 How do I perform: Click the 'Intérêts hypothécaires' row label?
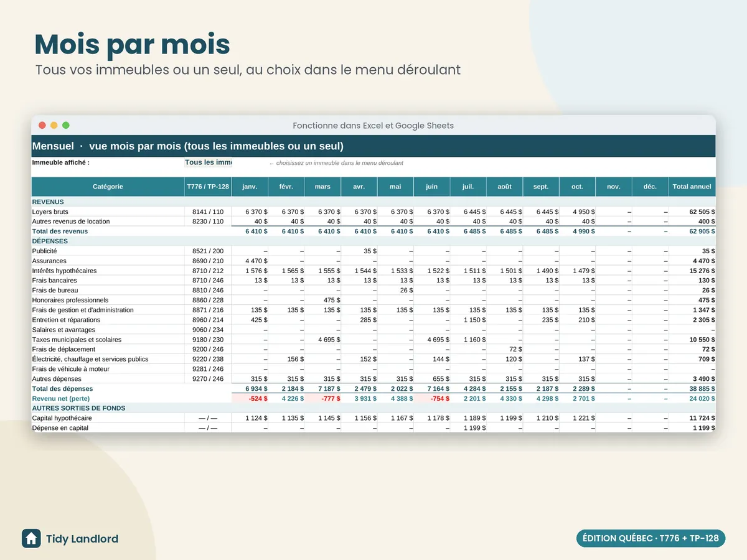point(65,271)
